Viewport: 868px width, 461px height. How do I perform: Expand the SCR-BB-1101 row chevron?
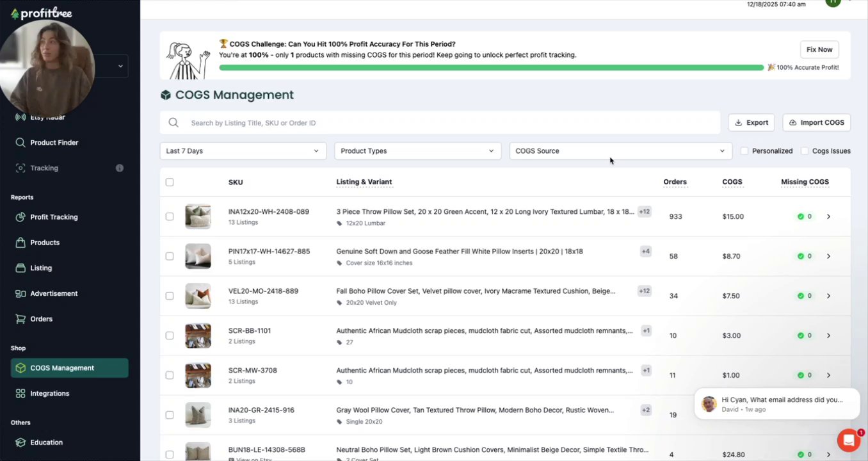point(828,336)
